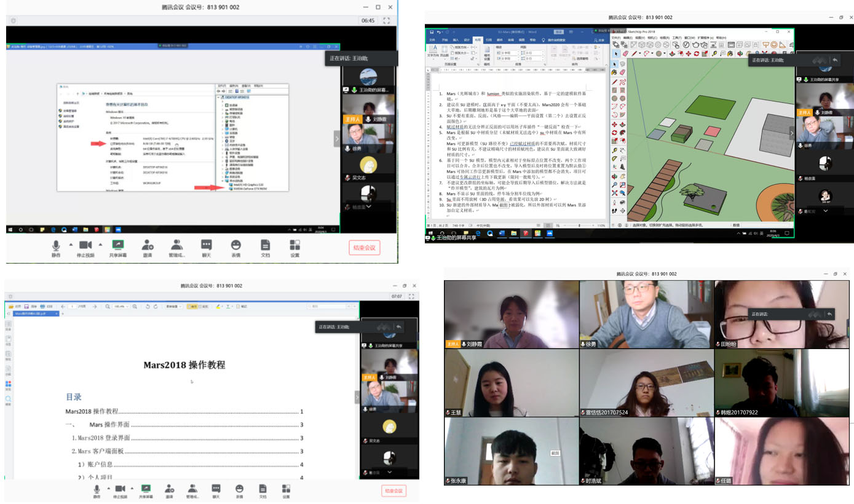Viewport: 854px width, 504px height.
Task: Rotate PDF page counterclockwise
Action: pos(148,306)
